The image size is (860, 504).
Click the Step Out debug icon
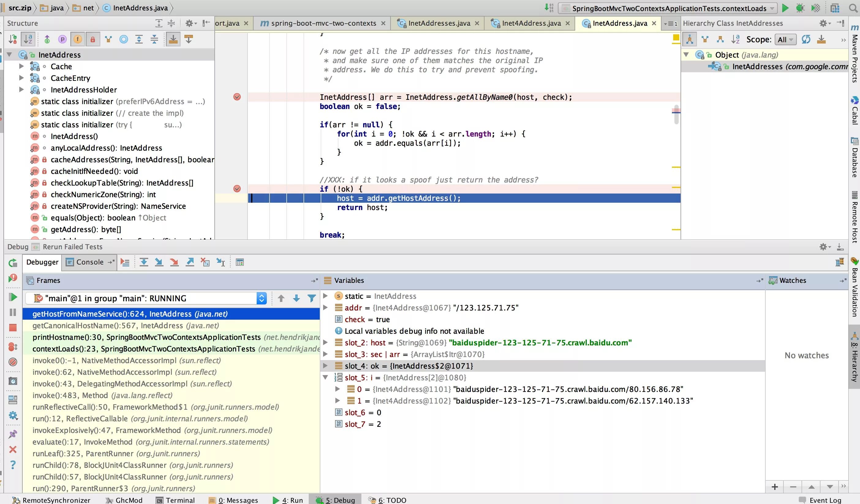(x=189, y=262)
